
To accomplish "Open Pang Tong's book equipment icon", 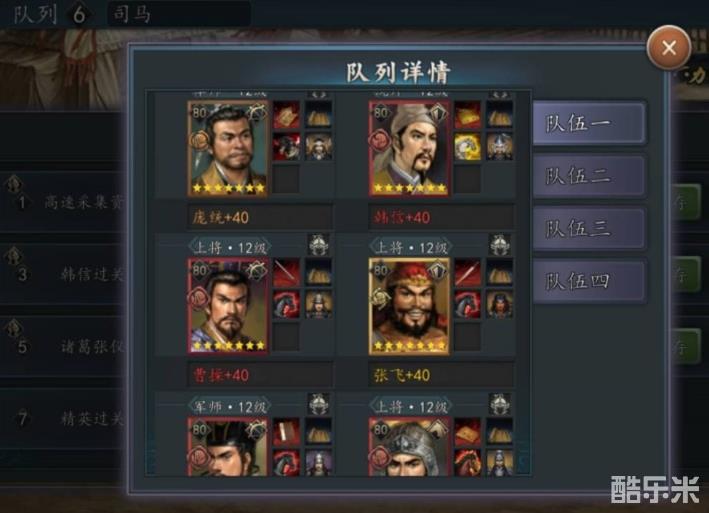I will click(x=286, y=115).
